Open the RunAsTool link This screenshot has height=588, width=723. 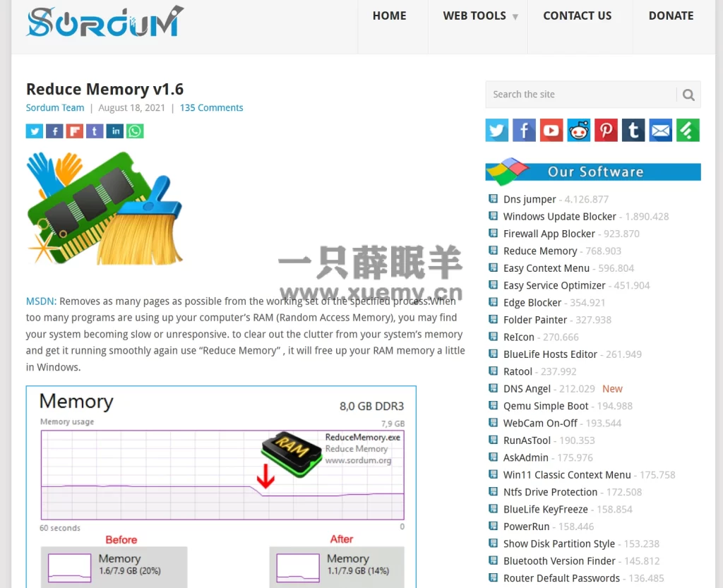pos(527,440)
